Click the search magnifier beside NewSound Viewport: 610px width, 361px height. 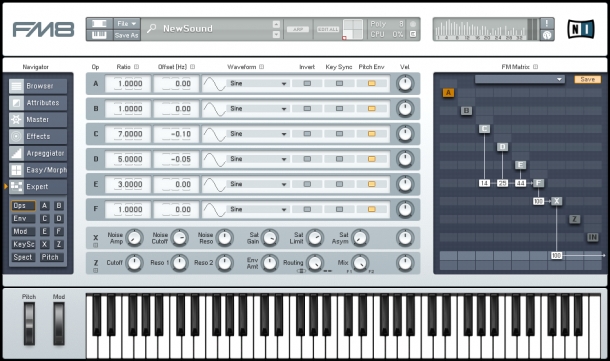click(152, 28)
